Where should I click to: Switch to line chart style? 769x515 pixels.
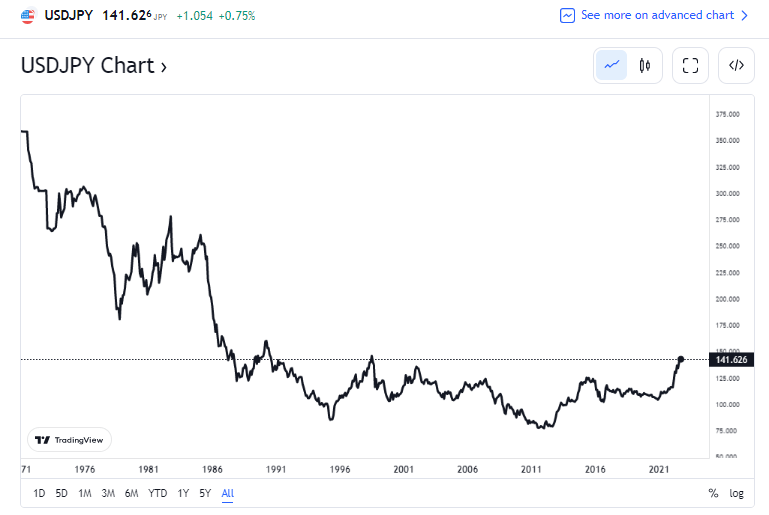(612, 66)
